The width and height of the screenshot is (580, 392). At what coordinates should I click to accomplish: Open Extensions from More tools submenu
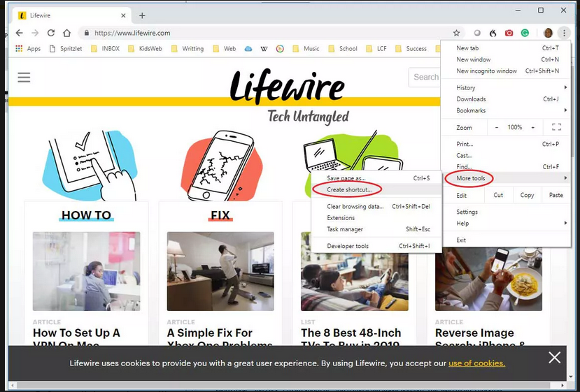coord(376,218)
